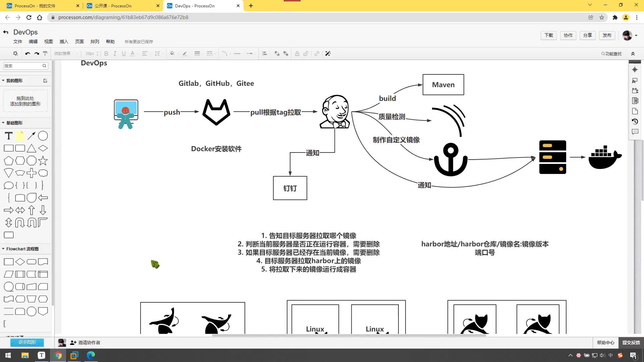
Task: Click the lock shape icon
Action: point(297,54)
